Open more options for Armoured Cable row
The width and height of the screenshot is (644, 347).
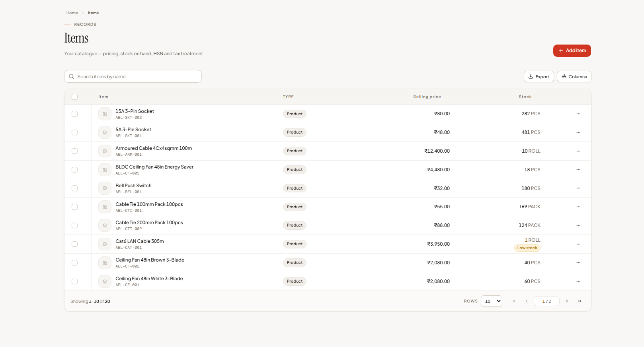point(578,151)
